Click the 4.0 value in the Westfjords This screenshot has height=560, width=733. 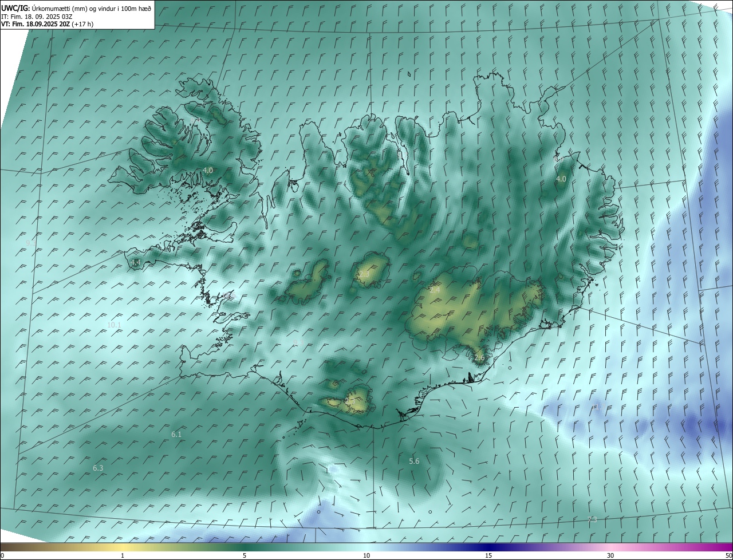point(207,170)
